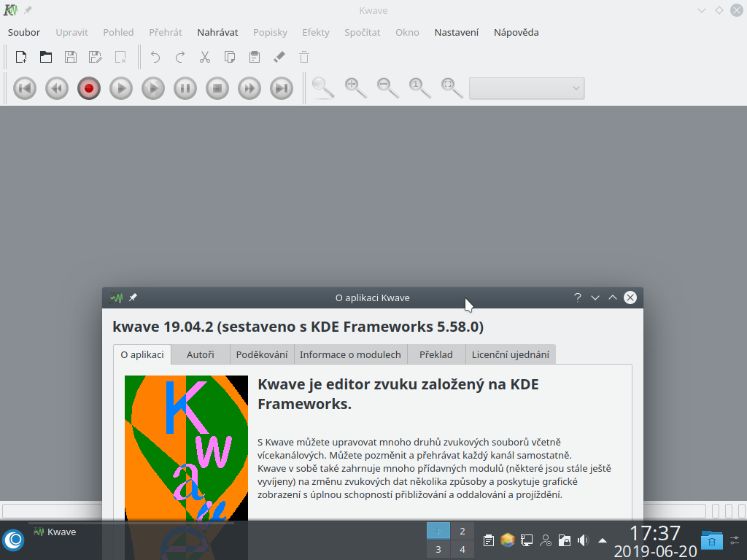Cut the current selection

point(205,56)
